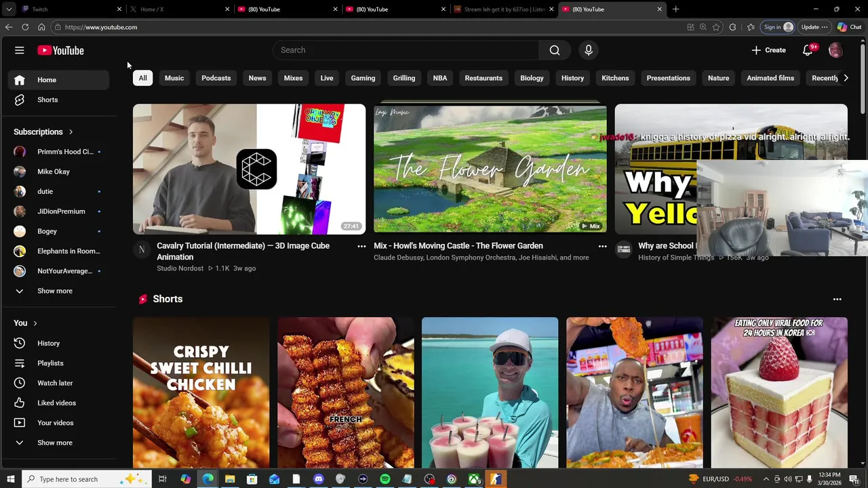This screenshot has height=488, width=868.
Task: Show hidden system tray icons
Action: (x=766, y=479)
